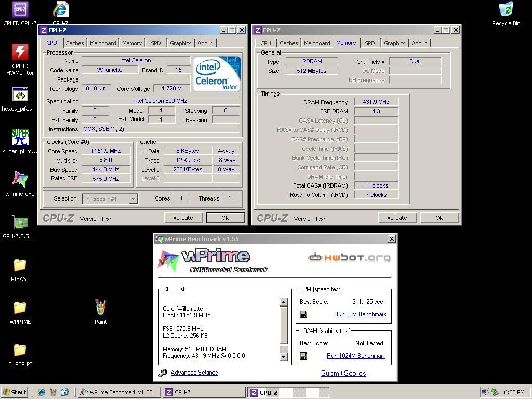Click the memory Type field RDRAM
Image resolution: width=532 pixels, height=399 pixels.
pos(312,61)
